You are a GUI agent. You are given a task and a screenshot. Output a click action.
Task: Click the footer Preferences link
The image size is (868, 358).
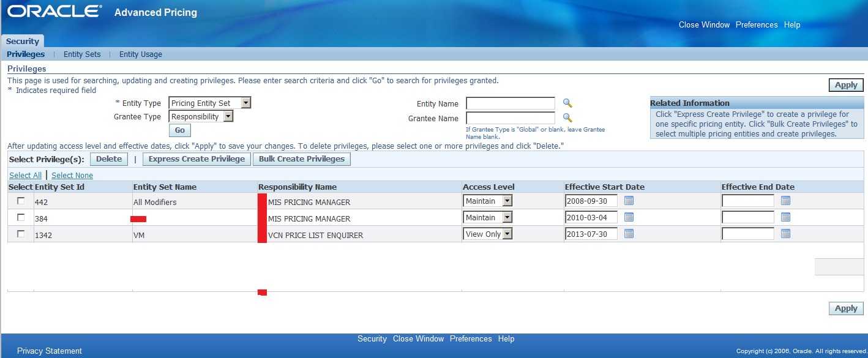click(471, 338)
